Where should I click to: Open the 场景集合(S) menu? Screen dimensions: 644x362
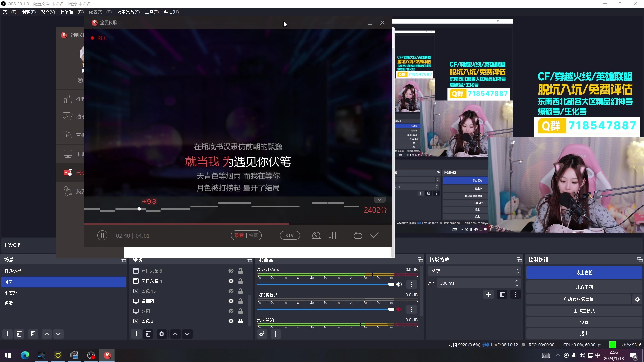(128, 12)
